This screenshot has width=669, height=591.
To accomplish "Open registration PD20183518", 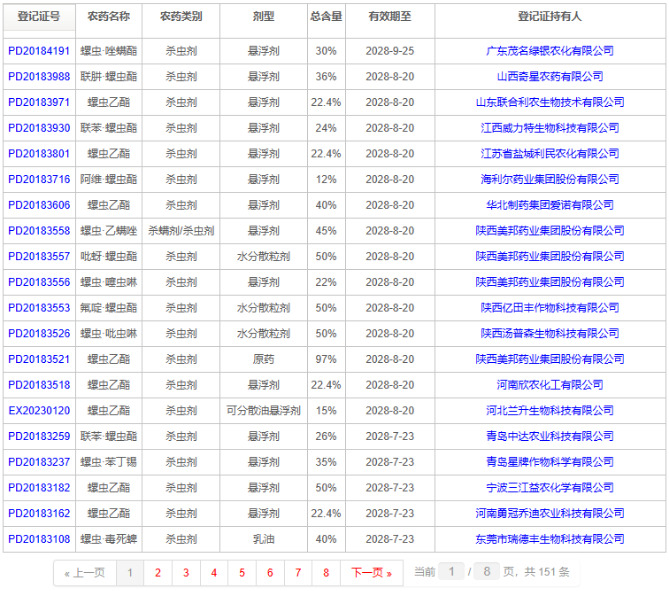I will point(39,384).
